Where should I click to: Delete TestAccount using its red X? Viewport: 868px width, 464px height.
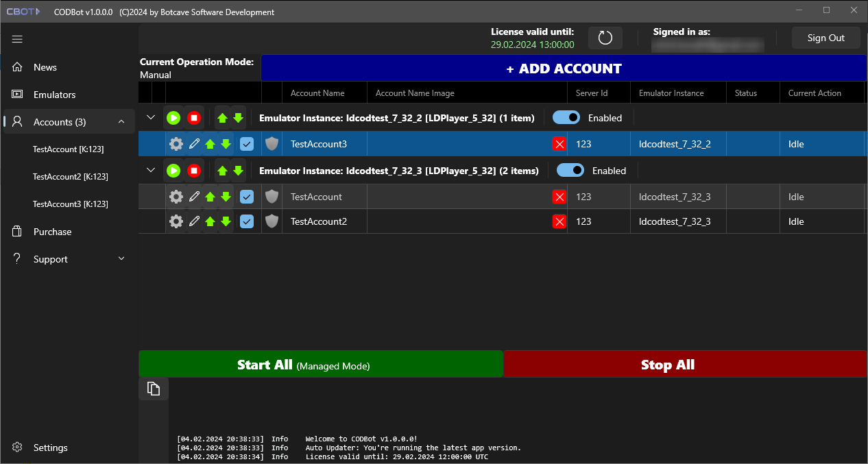559,197
